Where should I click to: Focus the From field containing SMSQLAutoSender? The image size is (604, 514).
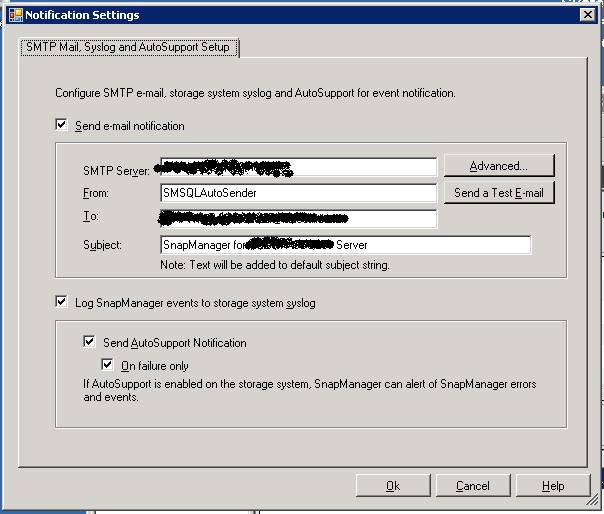[298, 193]
